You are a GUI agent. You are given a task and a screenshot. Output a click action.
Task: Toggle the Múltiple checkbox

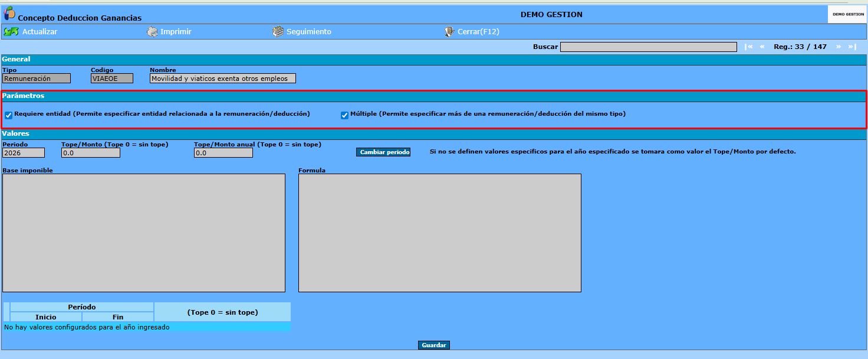[x=344, y=115]
